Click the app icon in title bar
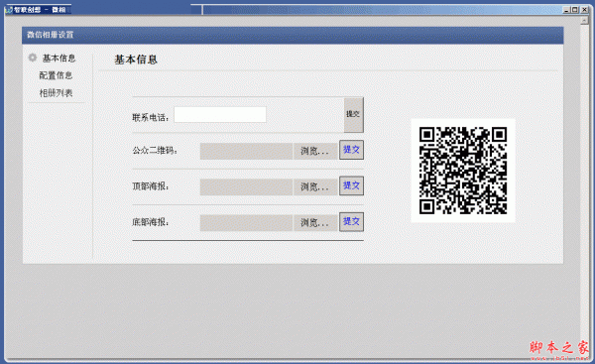 pos(8,10)
